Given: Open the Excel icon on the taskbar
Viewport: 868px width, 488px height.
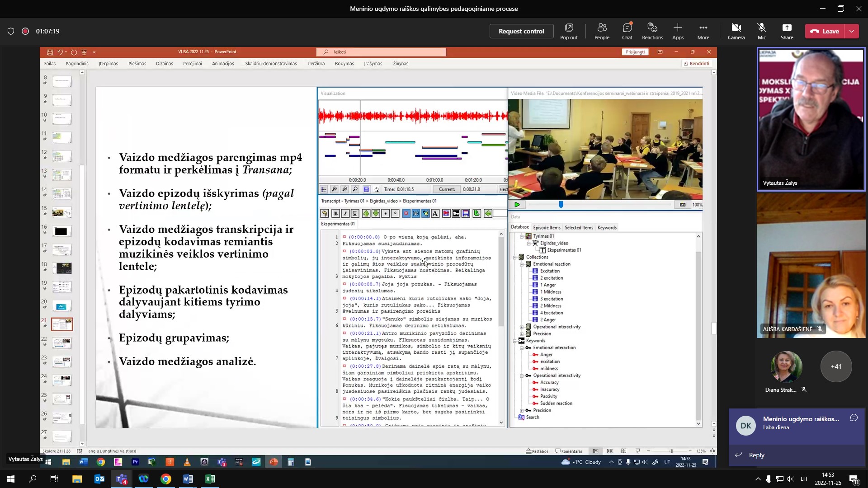Looking at the screenshot, I should click(210, 479).
